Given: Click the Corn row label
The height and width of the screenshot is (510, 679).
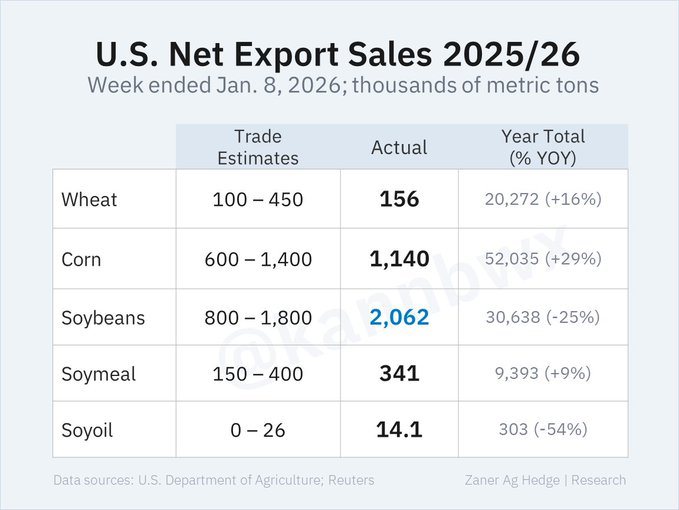Looking at the screenshot, I should click(x=82, y=259).
